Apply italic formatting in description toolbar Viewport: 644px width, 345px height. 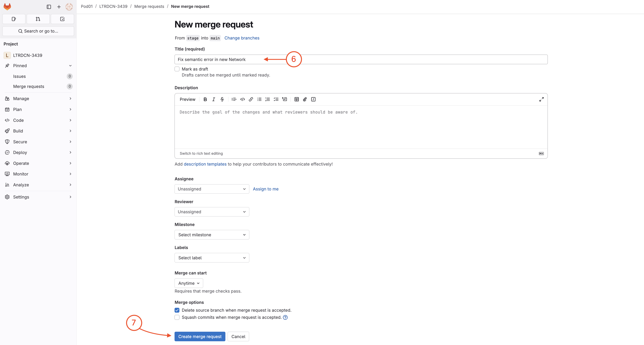tap(213, 99)
